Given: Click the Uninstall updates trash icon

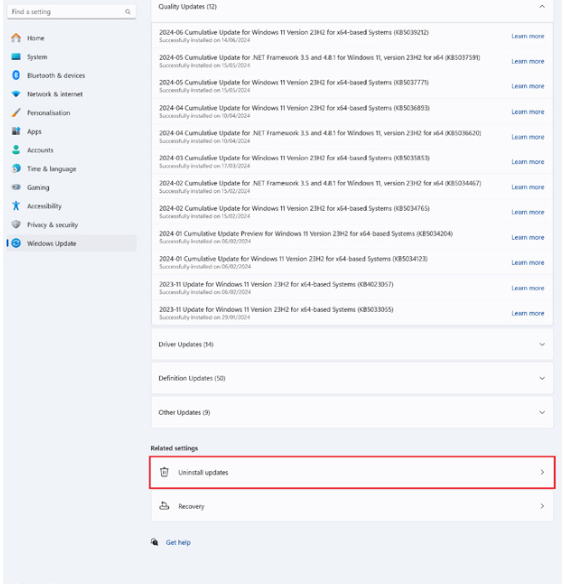Looking at the screenshot, I should [164, 472].
